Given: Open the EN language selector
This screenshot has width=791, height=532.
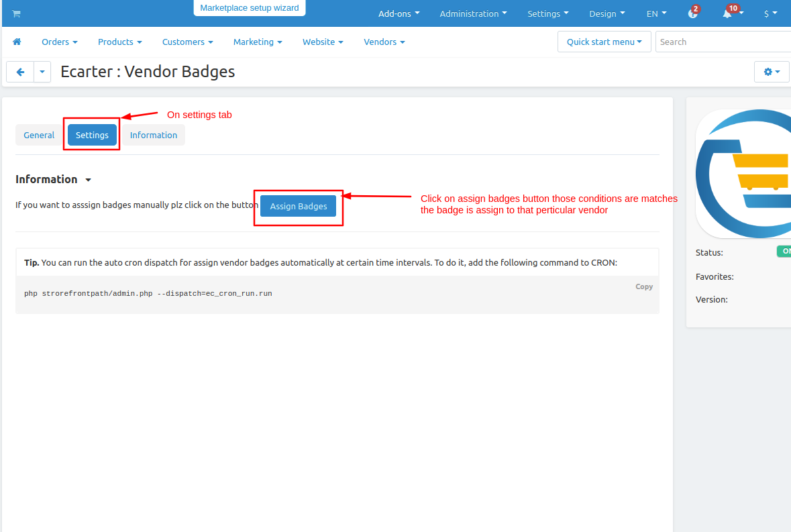Looking at the screenshot, I should (x=656, y=13).
